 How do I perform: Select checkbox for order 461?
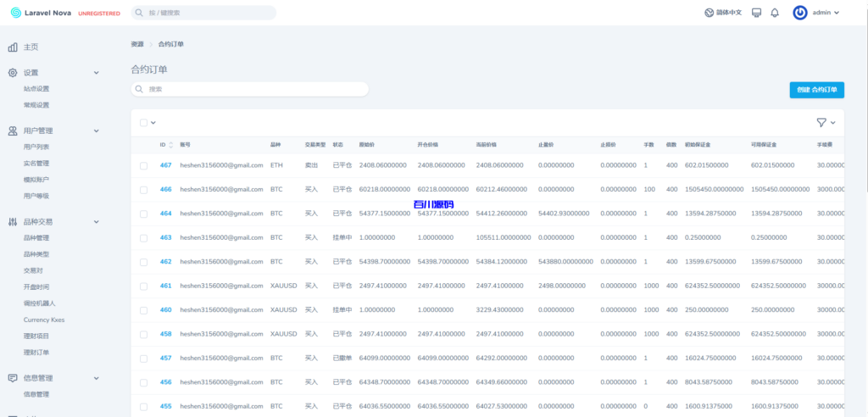coord(144,286)
